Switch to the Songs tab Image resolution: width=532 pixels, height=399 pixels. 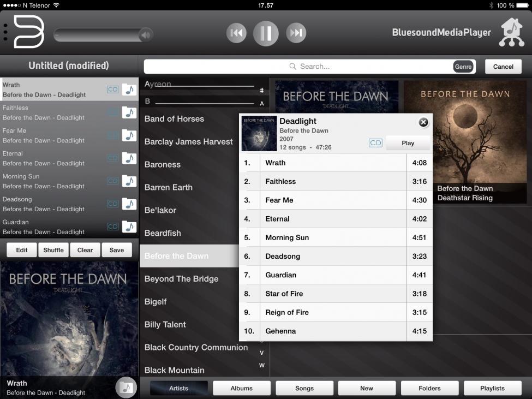click(304, 388)
